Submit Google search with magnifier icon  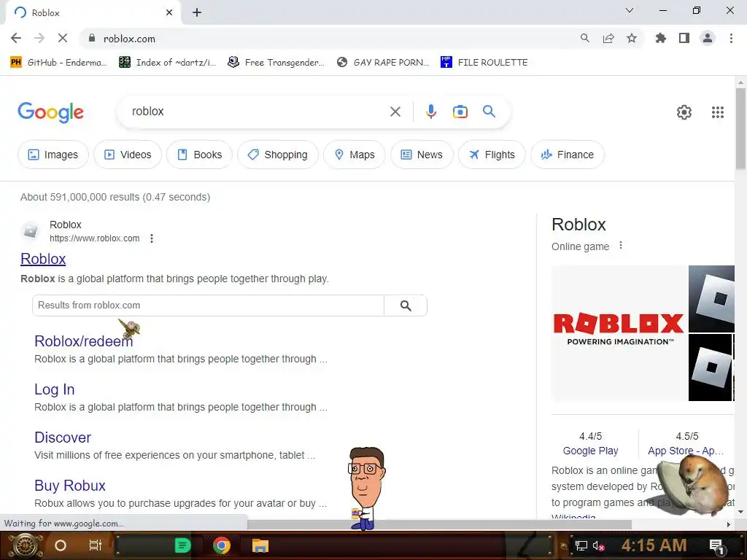(489, 112)
